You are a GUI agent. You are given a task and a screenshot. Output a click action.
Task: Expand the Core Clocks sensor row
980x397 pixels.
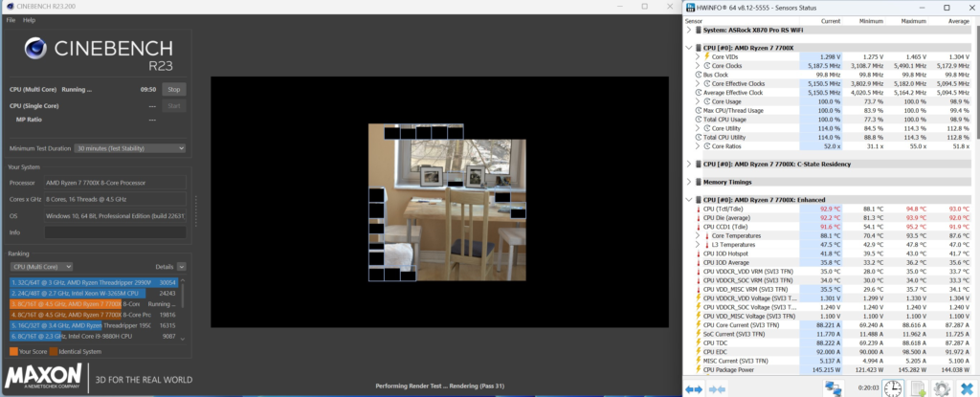tap(698, 64)
